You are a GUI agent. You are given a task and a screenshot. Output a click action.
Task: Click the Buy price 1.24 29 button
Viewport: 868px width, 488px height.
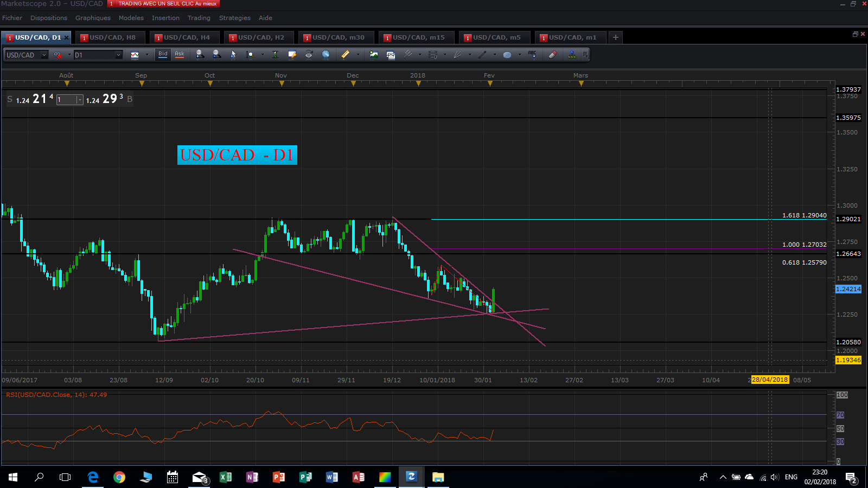pos(104,99)
